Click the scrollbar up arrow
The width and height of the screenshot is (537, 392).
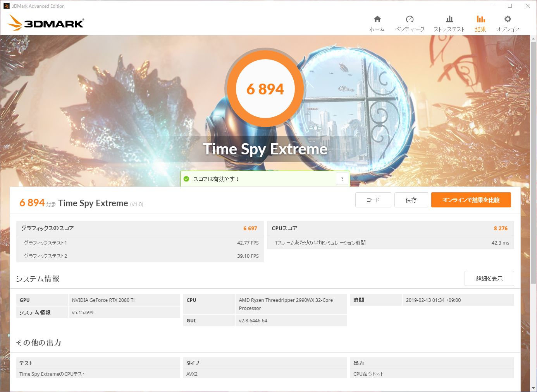point(533,39)
